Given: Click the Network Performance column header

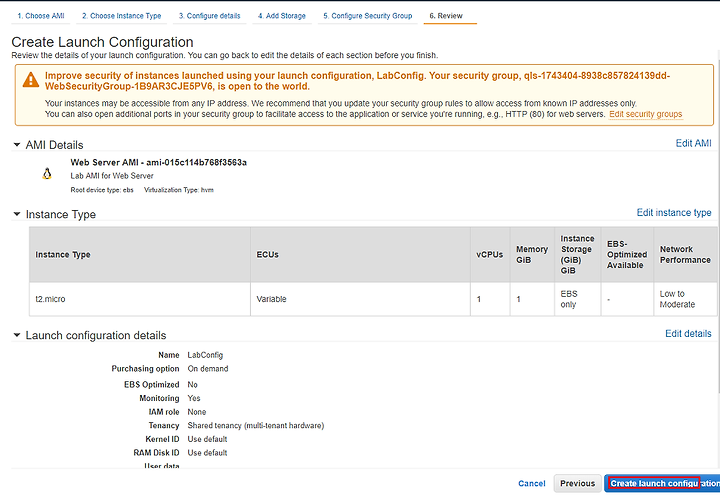Looking at the screenshot, I should click(685, 254).
